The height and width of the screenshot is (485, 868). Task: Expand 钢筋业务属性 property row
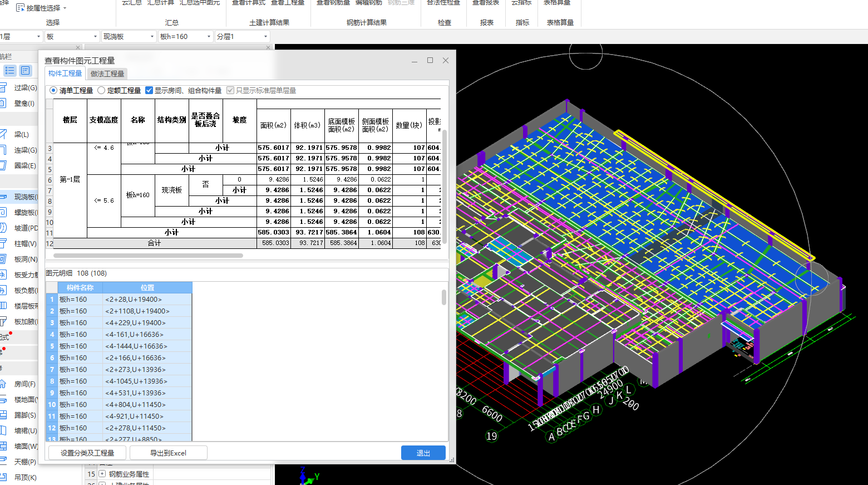[x=102, y=474]
